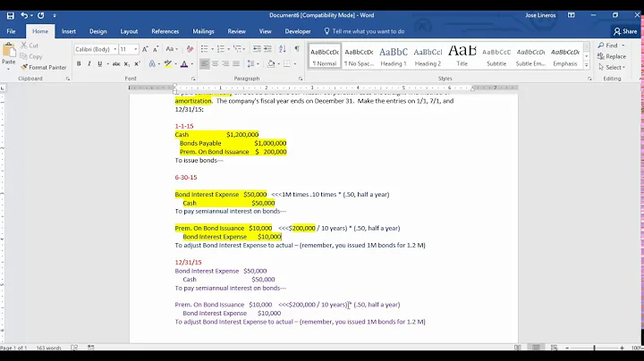This screenshot has height=361, width=644.
Task: Open the multilevel list icon
Action: (237, 49)
